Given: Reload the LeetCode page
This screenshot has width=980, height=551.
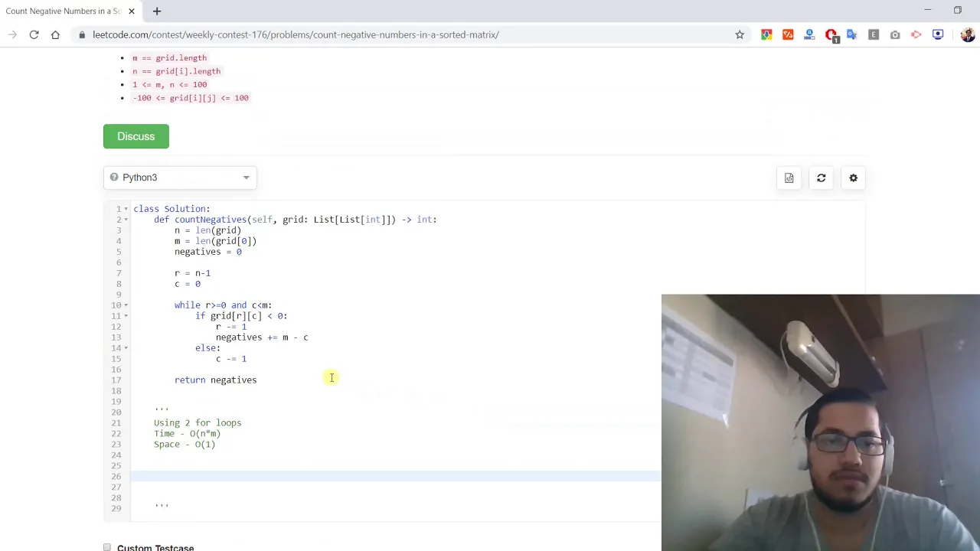Looking at the screenshot, I should pos(34,34).
